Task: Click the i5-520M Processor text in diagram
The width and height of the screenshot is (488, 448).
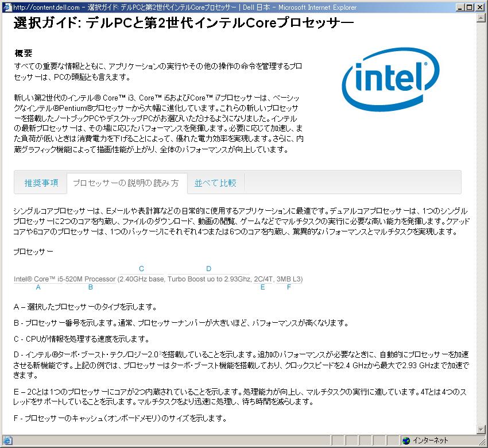Action: pyautogui.click(x=90, y=279)
